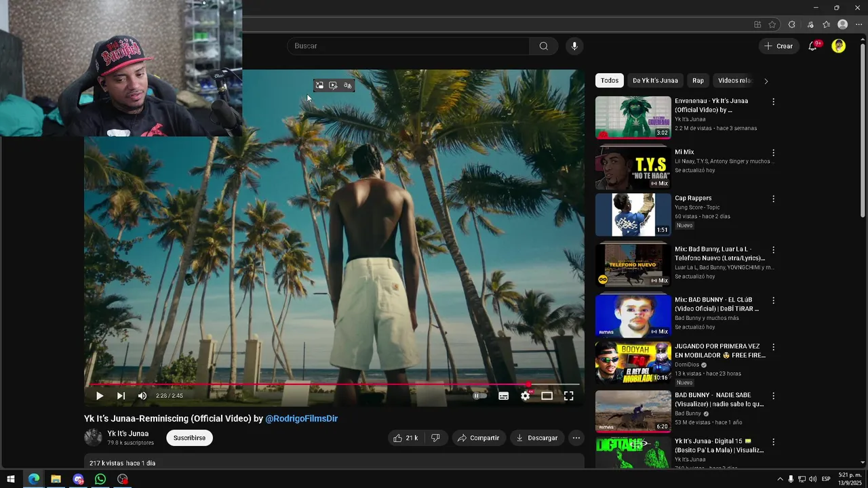Image resolution: width=868 pixels, height=488 pixels.
Task: Click the '217 k vistas hace 1 día' text
Action: pos(123,464)
